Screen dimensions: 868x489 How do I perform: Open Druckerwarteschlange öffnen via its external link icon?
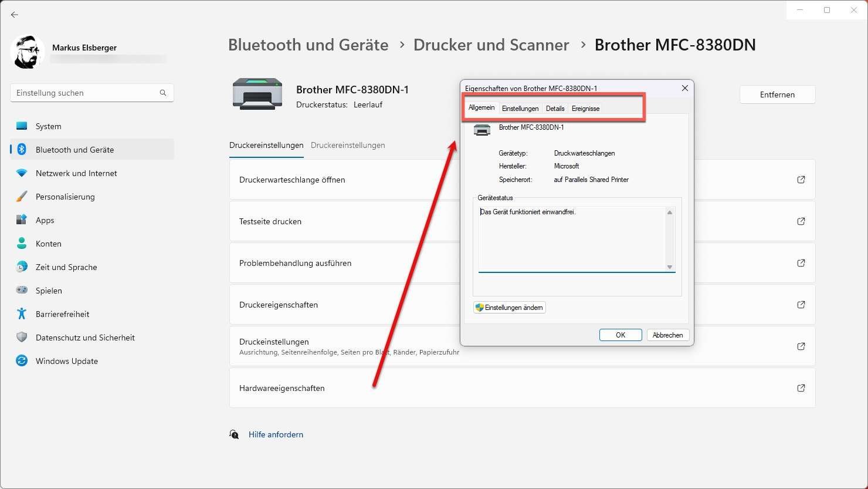[x=801, y=180]
